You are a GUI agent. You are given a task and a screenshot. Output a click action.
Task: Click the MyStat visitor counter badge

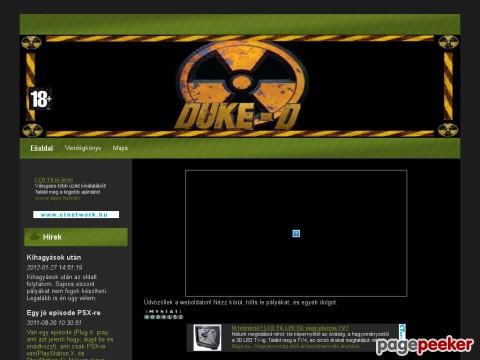tap(164, 314)
